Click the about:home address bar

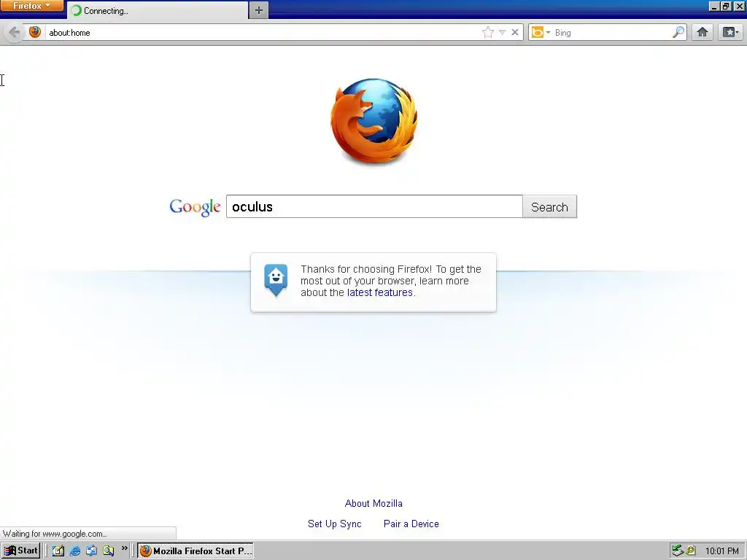click(x=262, y=32)
